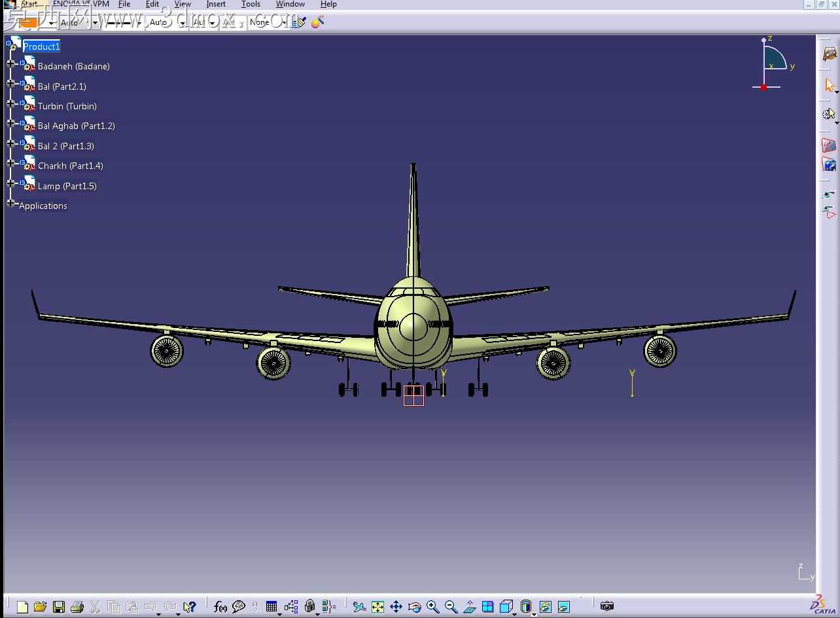The height and width of the screenshot is (618, 840).
Task: Click the Fly mode airplane icon
Action: [x=359, y=607]
